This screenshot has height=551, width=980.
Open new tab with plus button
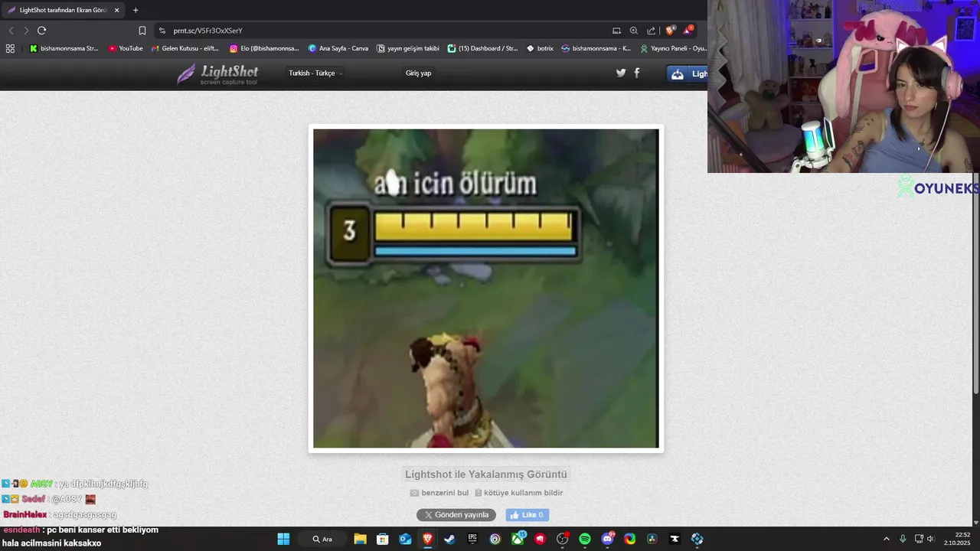click(x=136, y=10)
